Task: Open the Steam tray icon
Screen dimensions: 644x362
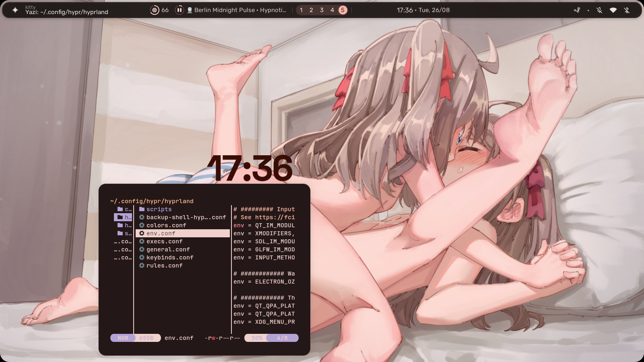Action: tap(577, 10)
